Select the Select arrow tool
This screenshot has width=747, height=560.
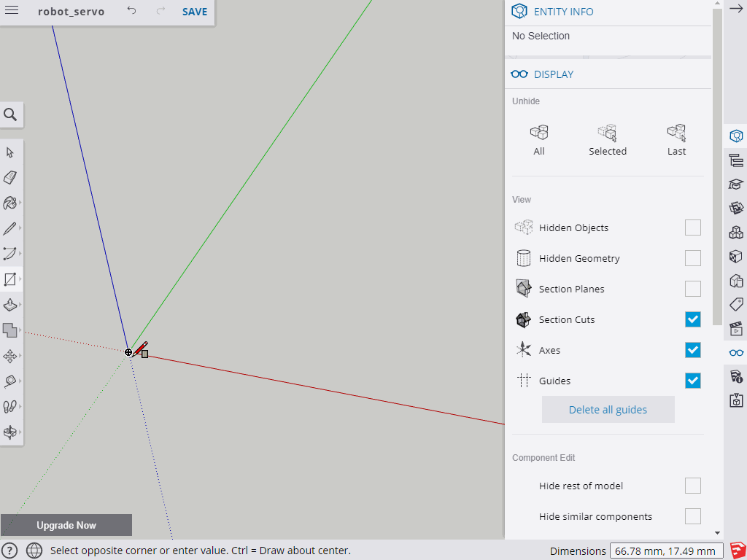pyautogui.click(x=10, y=152)
